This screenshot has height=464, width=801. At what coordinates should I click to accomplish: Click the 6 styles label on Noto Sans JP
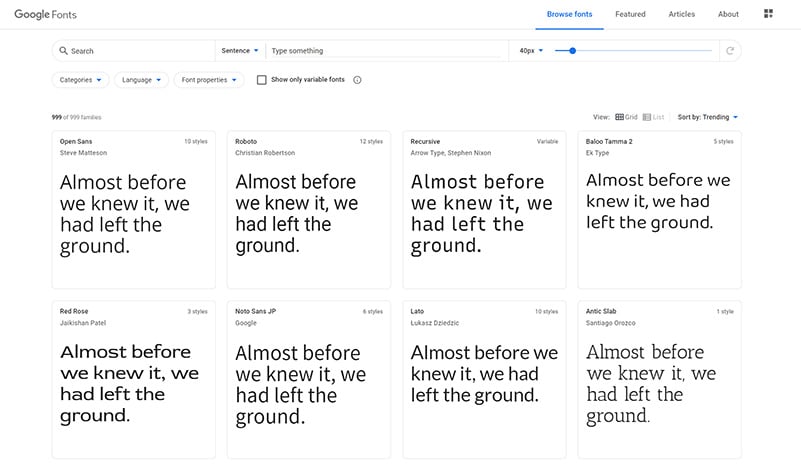coord(373,312)
